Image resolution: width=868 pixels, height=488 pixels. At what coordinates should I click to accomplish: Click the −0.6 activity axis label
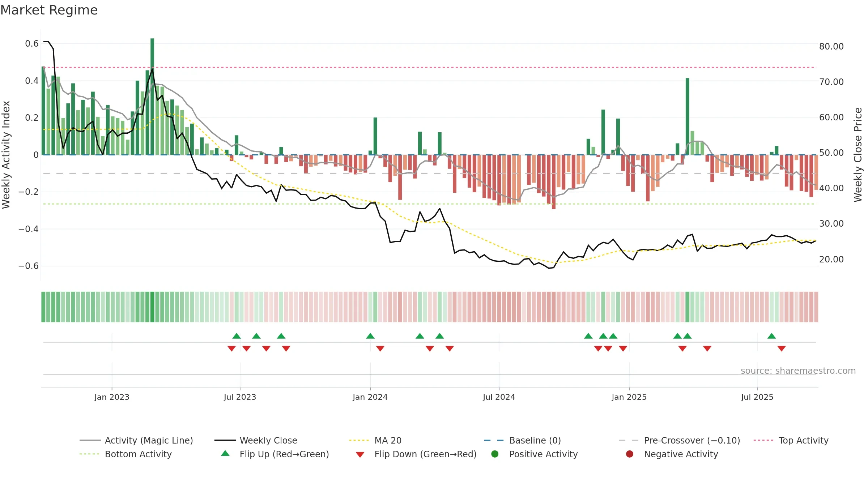[x=28, y=266]
